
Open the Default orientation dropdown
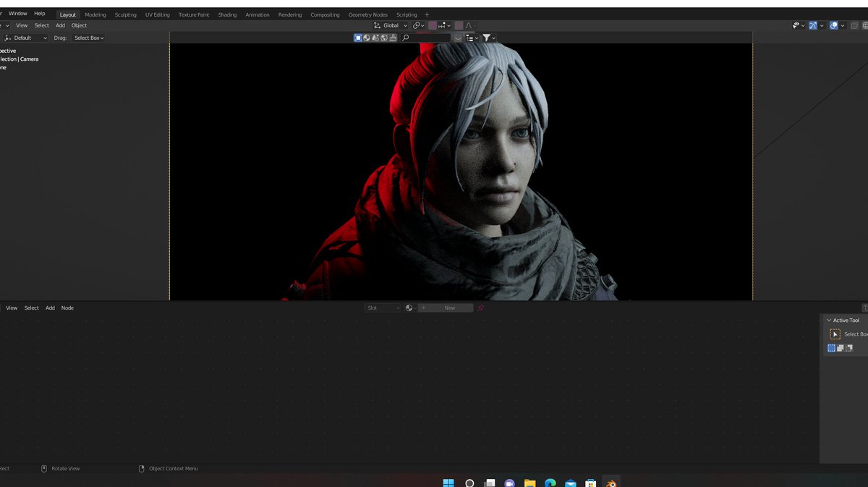point(26,38)
